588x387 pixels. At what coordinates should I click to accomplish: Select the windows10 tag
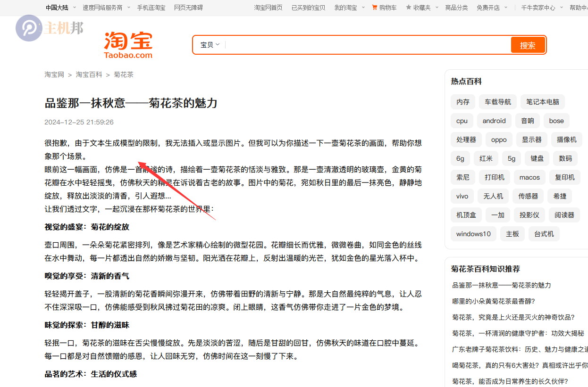point(473,234)
